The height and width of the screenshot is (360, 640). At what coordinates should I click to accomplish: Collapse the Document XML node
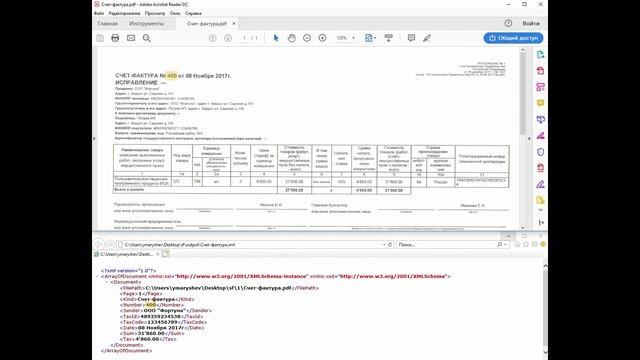click(107, 282)
